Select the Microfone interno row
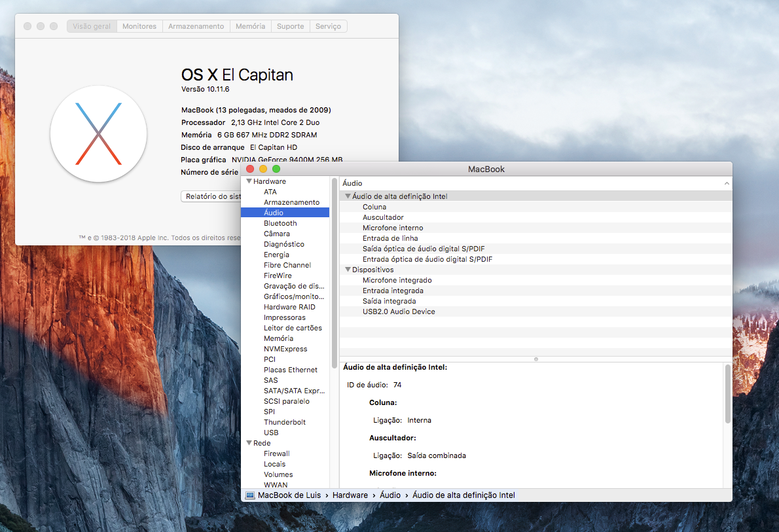This screenshot has width=779, height=532. 535,228
